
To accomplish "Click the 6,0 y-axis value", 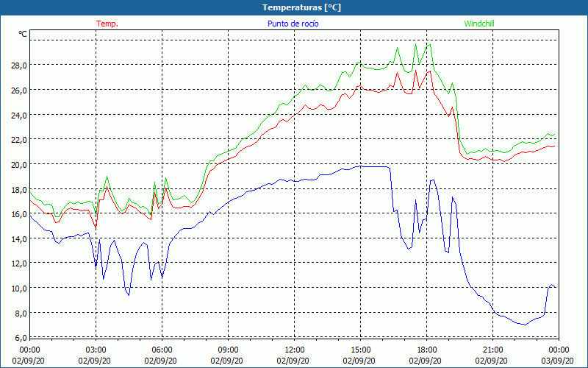I will pyautogui.click(x=21, y=338).
